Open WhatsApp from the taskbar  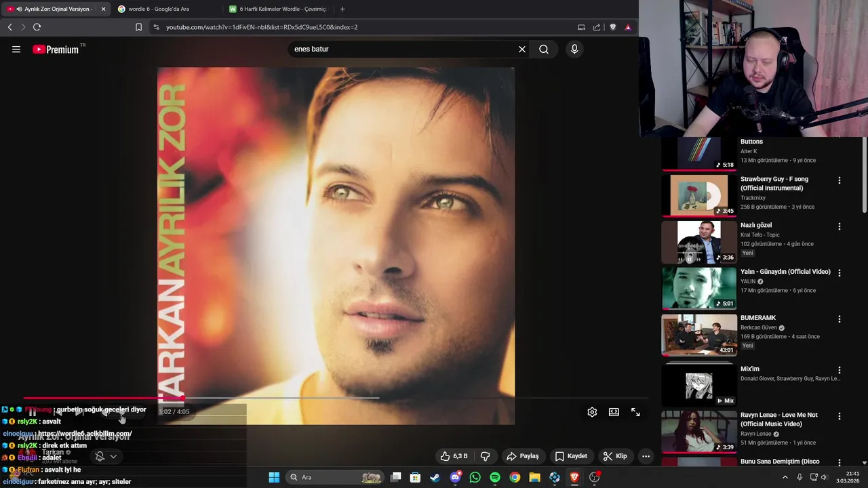point(475,477)
